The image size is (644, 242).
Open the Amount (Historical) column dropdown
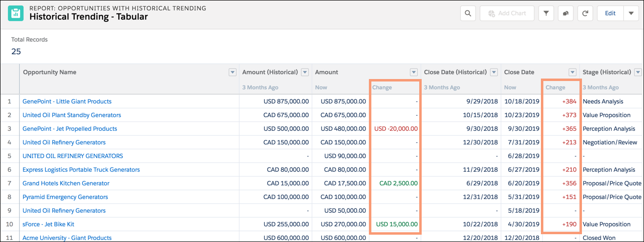305,72
